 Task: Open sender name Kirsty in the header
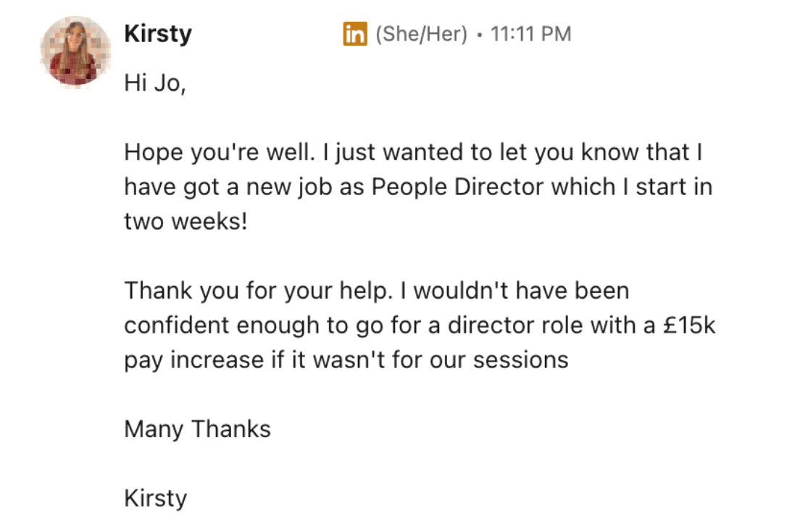(x=158, y=34)
